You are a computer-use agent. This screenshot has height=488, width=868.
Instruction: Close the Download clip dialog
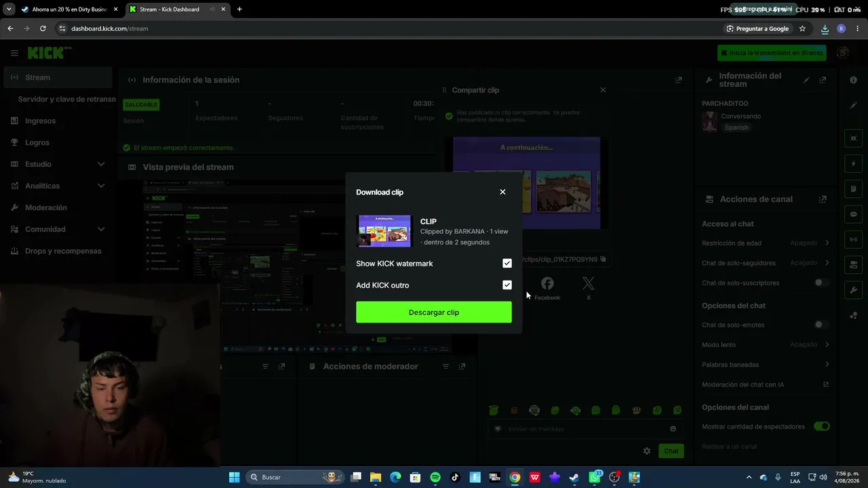tap(502, 192)
